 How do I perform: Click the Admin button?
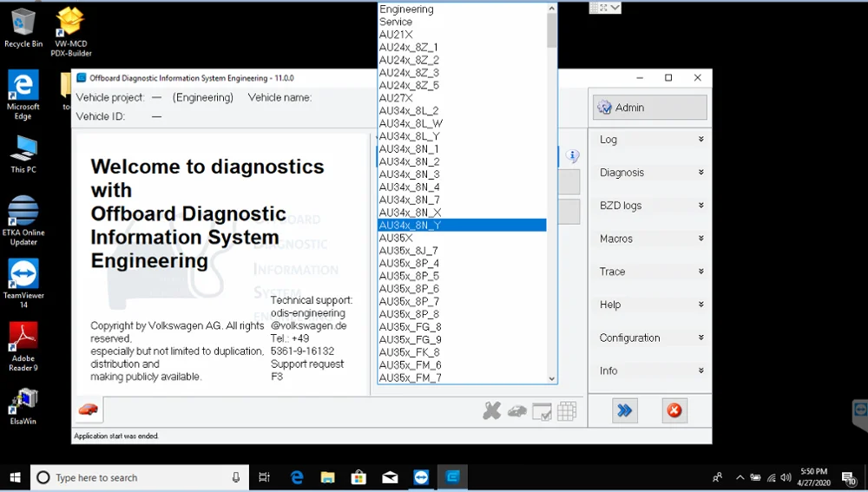pyautogui.click(x=650, y=108)
